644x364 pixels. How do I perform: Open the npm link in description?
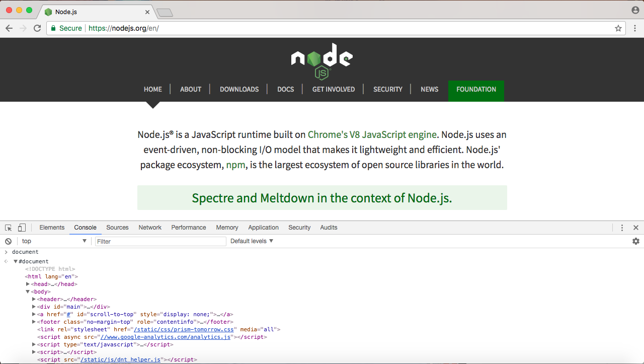[x=236, y=165]
